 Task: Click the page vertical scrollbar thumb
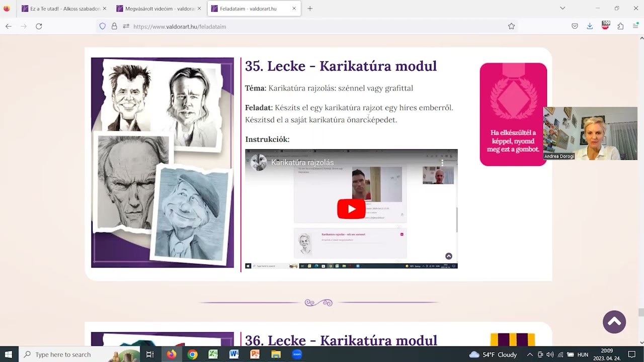click(641, 312)
